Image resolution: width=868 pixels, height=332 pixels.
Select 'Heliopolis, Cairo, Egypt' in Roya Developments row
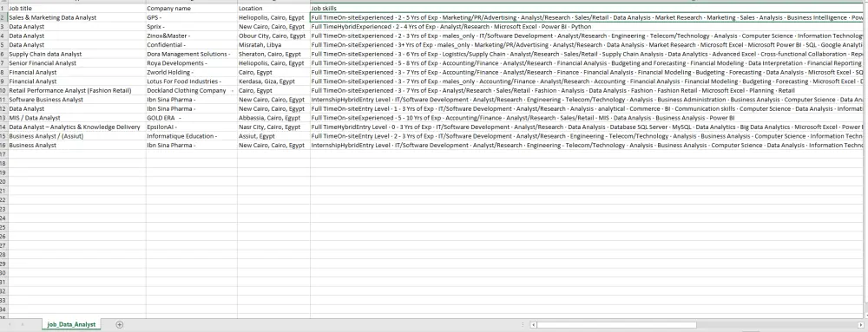pos(273,63)
